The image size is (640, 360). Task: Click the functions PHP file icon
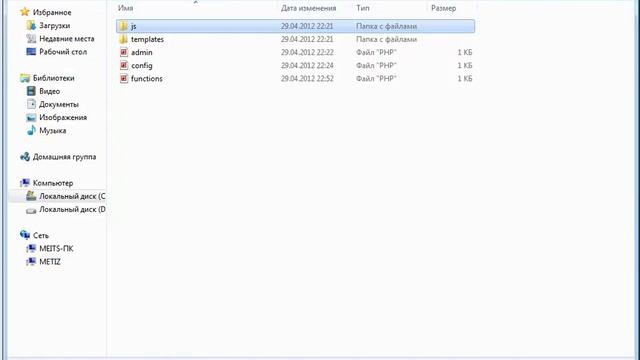[x=124, y=78]
